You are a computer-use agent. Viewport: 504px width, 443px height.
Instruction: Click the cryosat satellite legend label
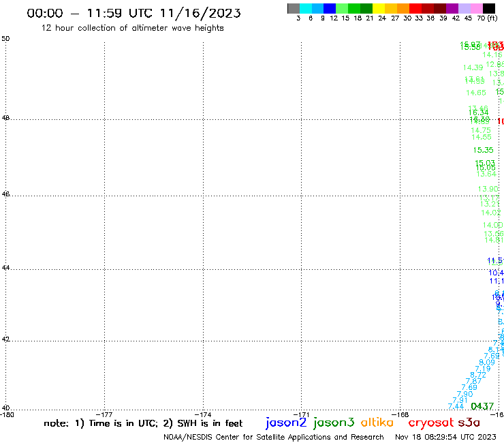(x=430, y=423)
